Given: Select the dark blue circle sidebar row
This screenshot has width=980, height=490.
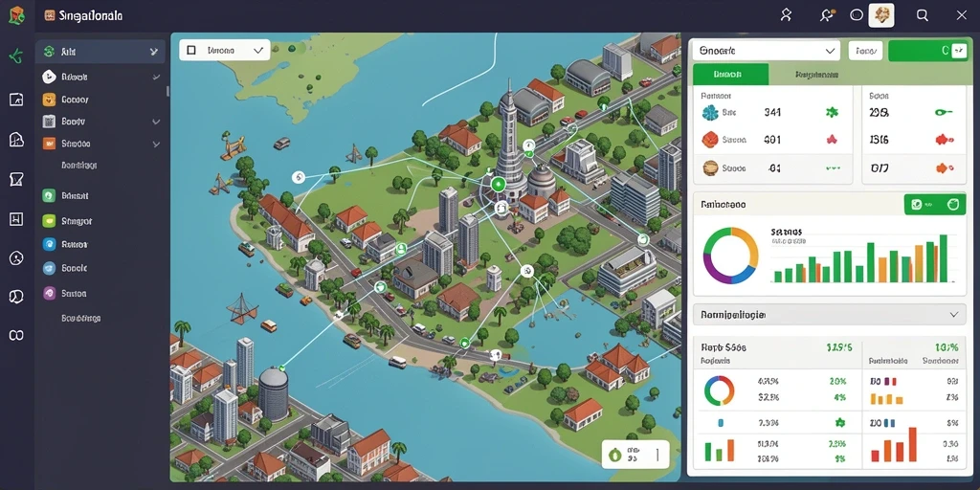Looking at the screenshot, I should [101, 244].
